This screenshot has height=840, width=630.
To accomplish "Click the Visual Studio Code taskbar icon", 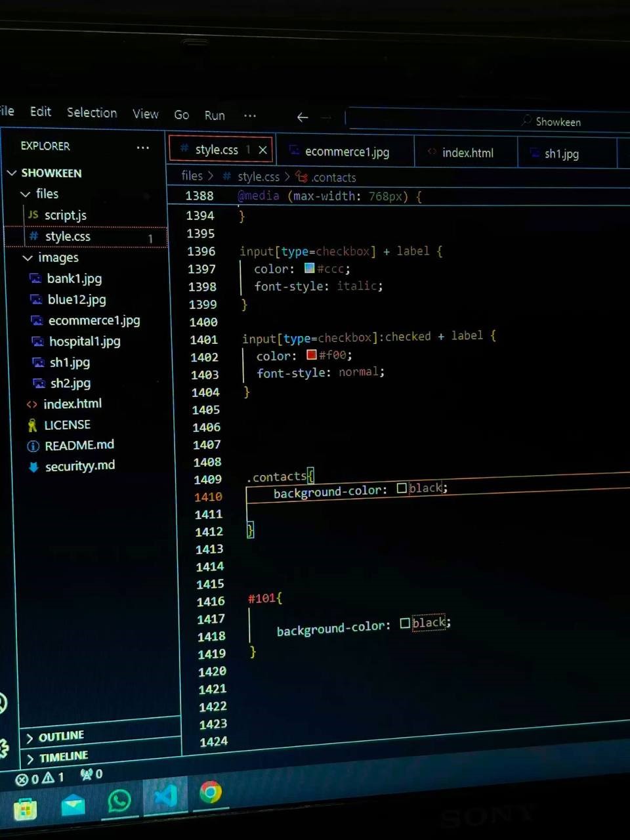I will [x=165, y=797].
